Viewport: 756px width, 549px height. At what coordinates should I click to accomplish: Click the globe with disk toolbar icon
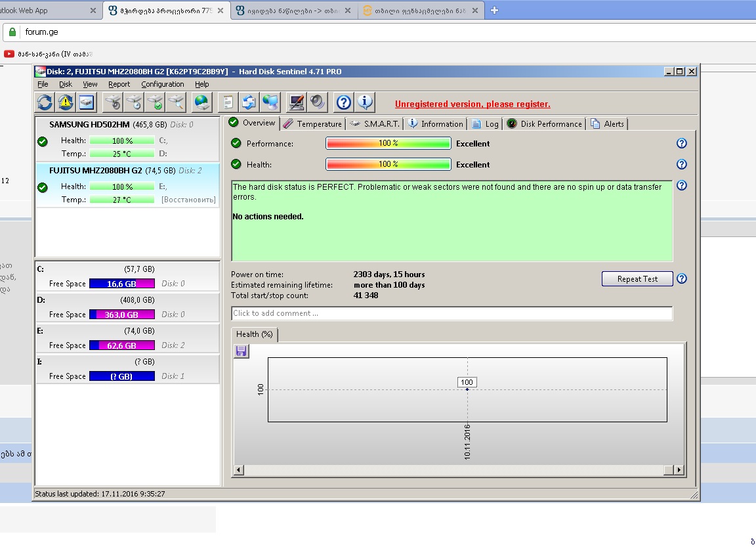pyautogui.click(x=202, y=102)
